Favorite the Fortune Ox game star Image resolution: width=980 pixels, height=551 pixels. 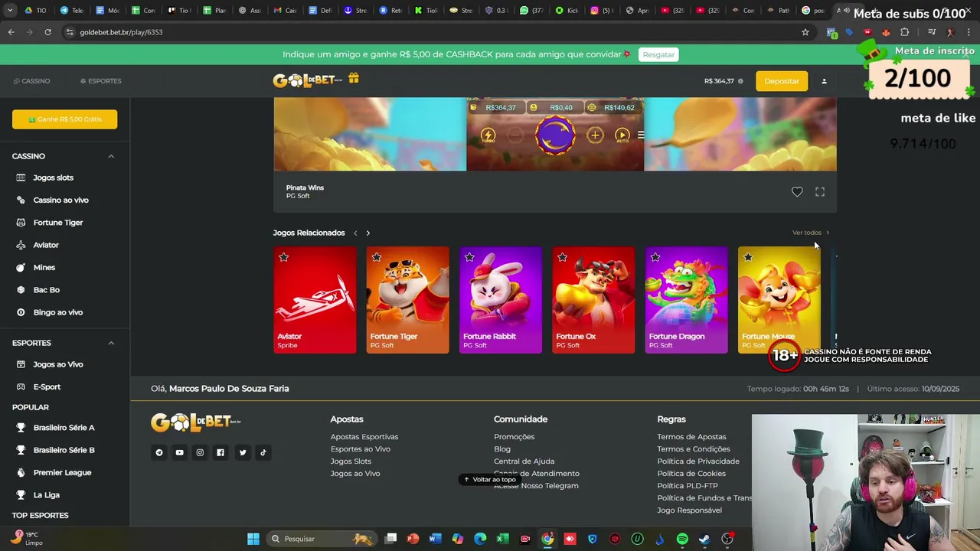[x=563, y=257]
